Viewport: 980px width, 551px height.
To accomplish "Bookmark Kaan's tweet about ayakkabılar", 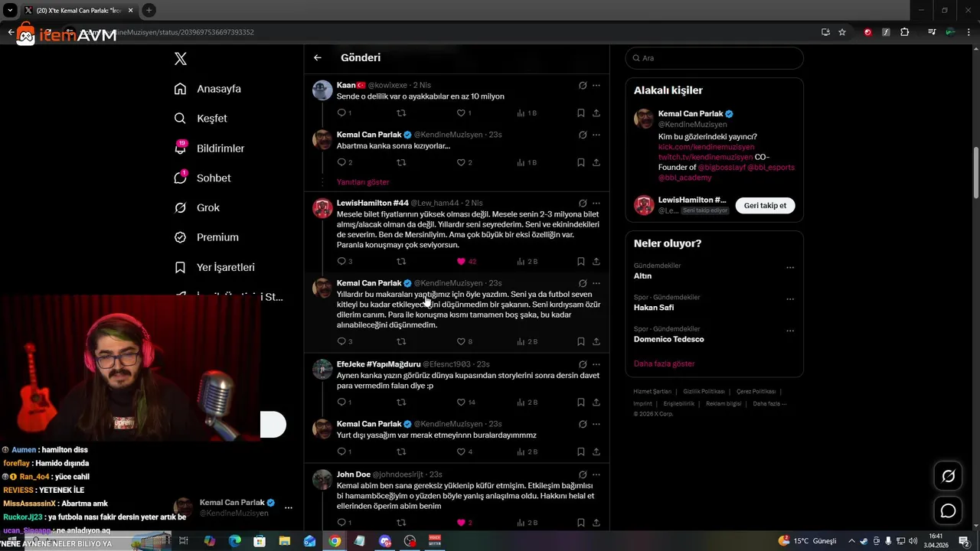I will click(581, 113).
